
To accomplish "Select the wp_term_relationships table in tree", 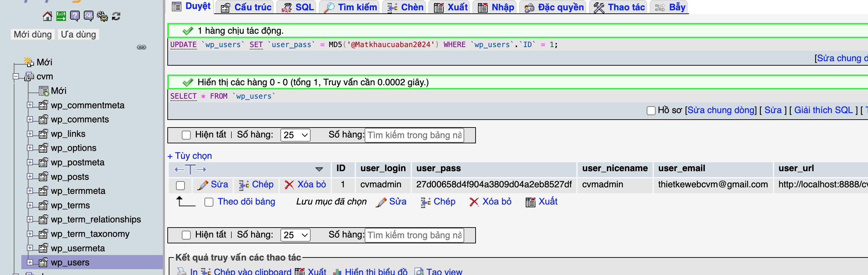I will (x=96, y=219).
